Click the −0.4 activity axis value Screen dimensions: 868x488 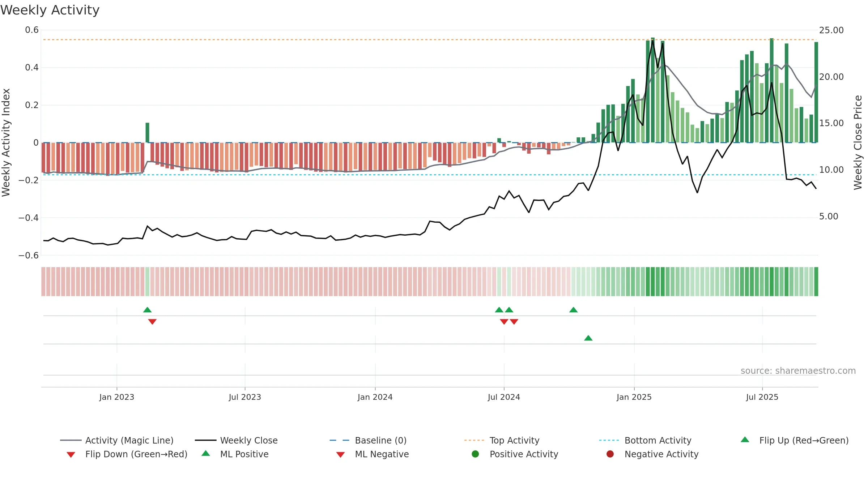point(29,218)
